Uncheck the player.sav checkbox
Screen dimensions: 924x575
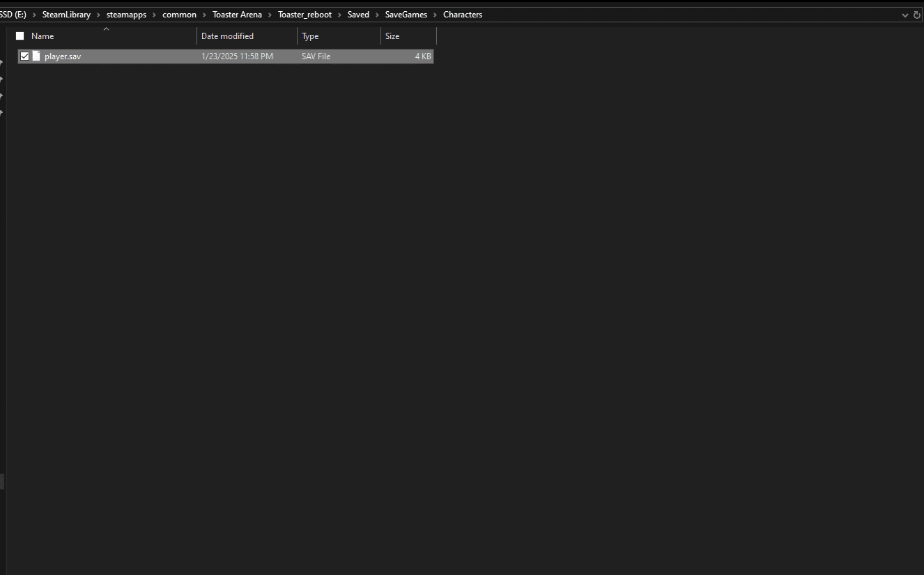(x=24, y=56)
